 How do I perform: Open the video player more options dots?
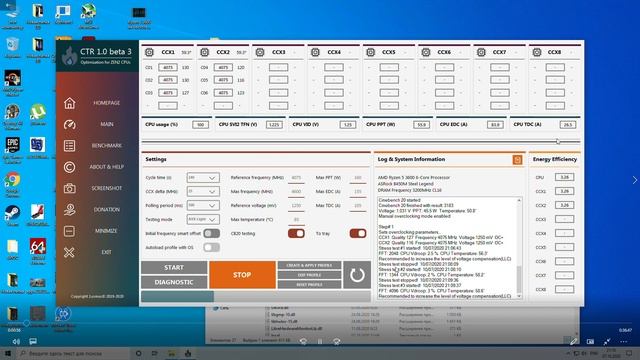(624, 341)
